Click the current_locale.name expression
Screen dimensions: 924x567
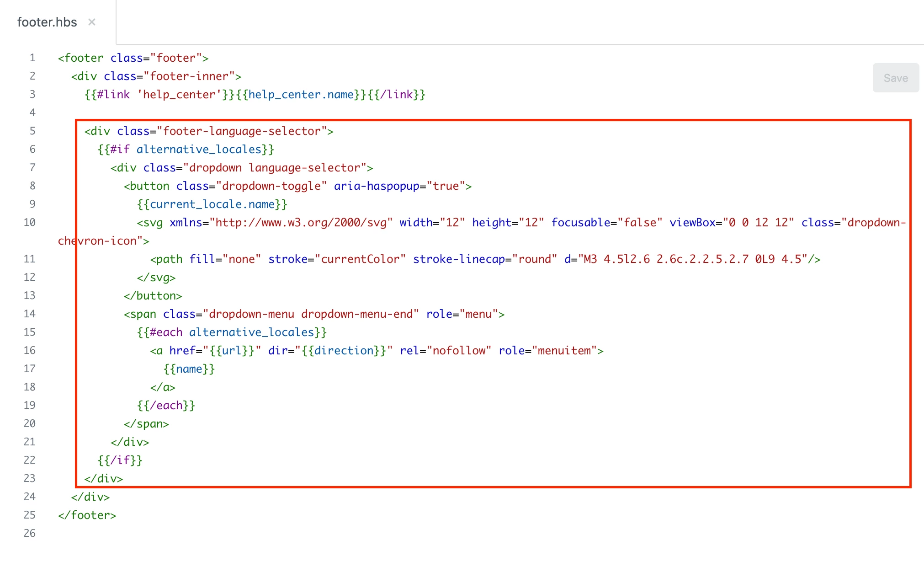click(x=212, y=204)
